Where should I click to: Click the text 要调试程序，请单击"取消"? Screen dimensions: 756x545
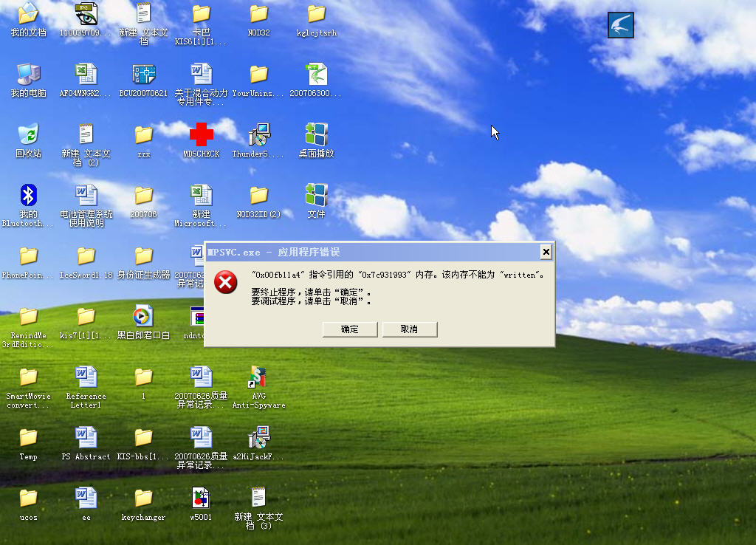point(311,301)
